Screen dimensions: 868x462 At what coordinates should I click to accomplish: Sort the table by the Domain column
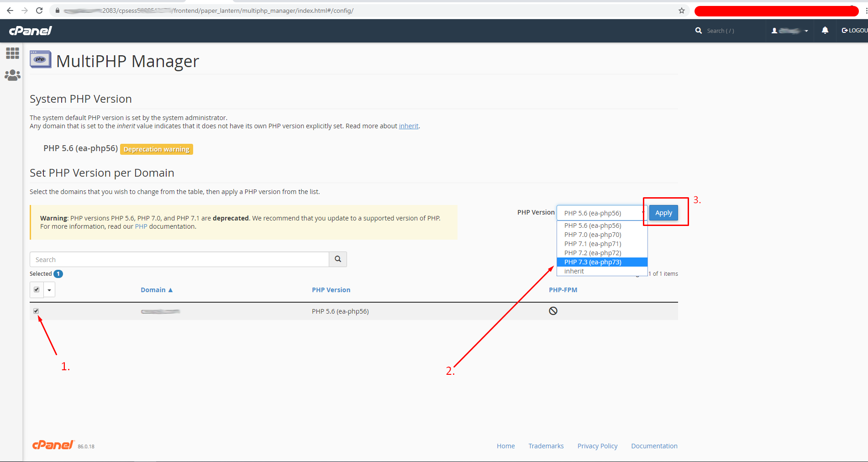point(156,290)
